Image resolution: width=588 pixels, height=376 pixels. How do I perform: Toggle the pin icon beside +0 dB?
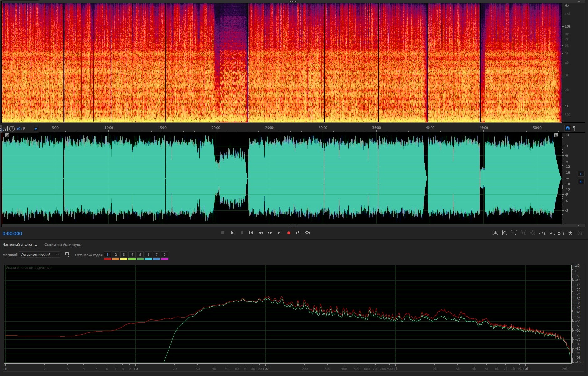tap(36, 129)
